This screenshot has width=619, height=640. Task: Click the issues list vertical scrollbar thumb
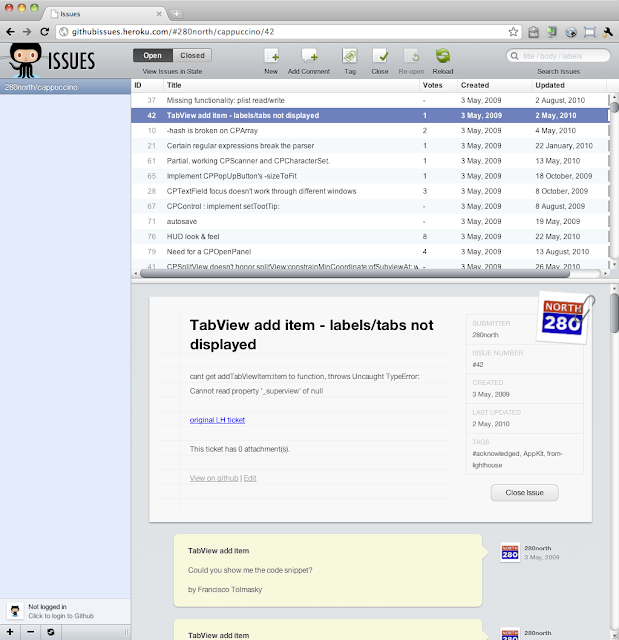615,107
